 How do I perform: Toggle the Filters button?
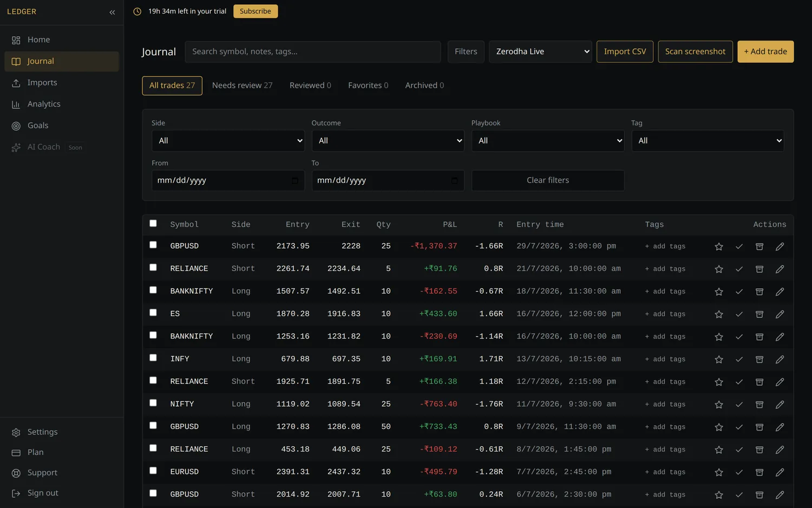point(466,51)
